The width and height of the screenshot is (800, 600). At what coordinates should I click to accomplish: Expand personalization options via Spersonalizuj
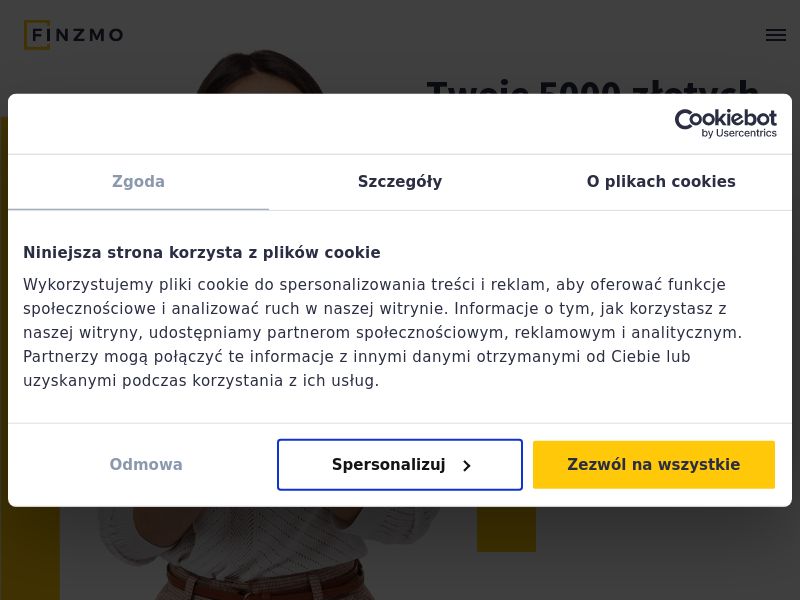point(400,465)
